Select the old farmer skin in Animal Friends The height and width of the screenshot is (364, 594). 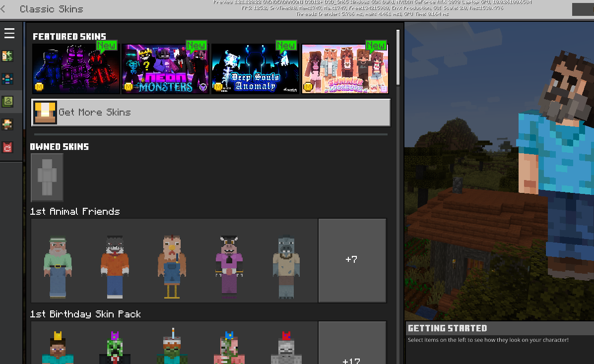(x=58, y=267)
